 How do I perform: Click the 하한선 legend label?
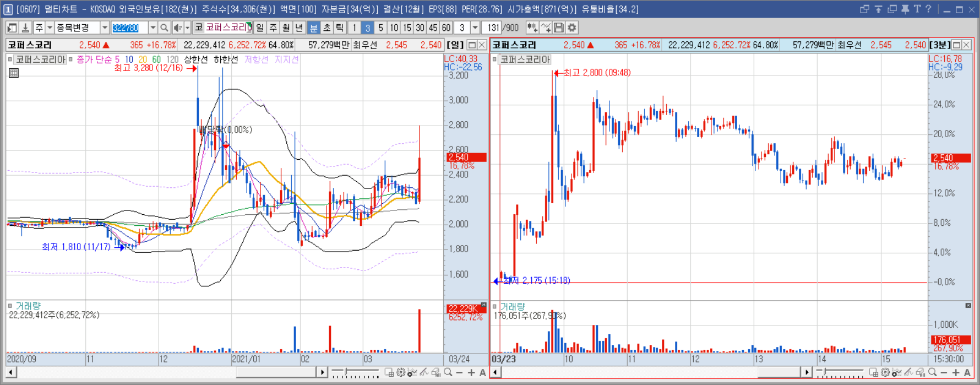click(226, 59)
